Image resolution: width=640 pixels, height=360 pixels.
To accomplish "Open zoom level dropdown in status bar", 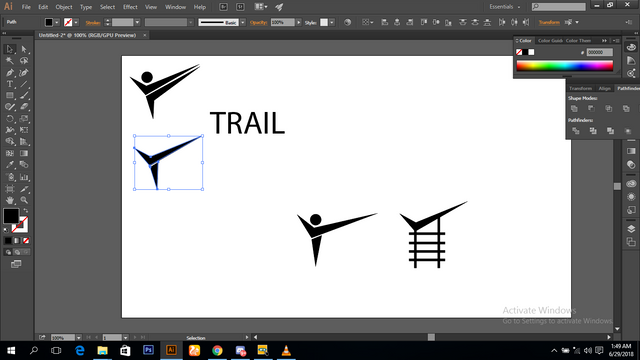I will (x=78, y=338).
